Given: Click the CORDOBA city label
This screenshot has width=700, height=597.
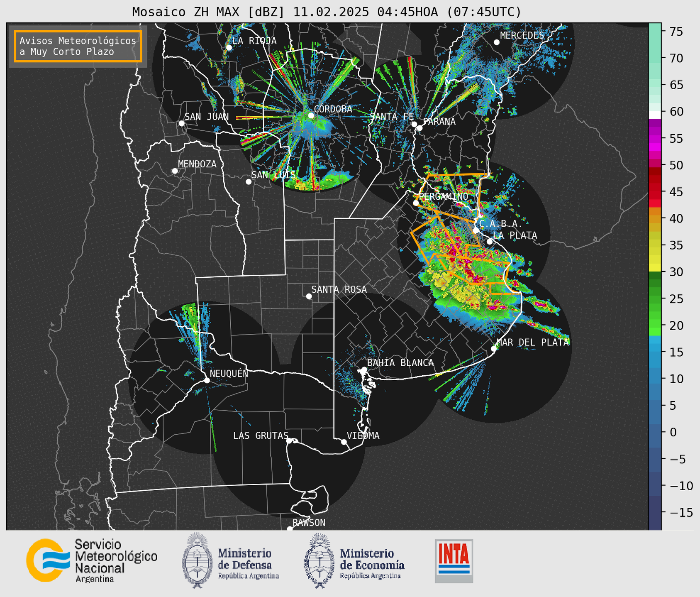Looking at the screenshot, I should tap(333, 109).
